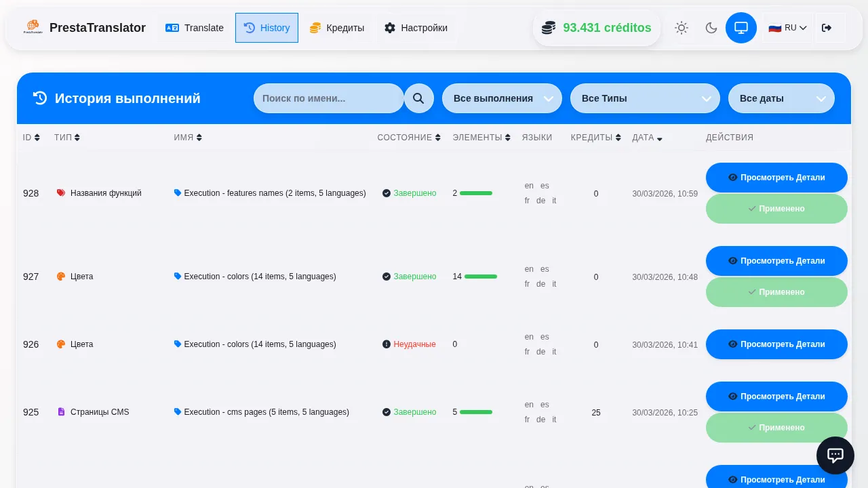Go to the Translate tab
This screenshot has height=488, width=868.
point(195,28)
